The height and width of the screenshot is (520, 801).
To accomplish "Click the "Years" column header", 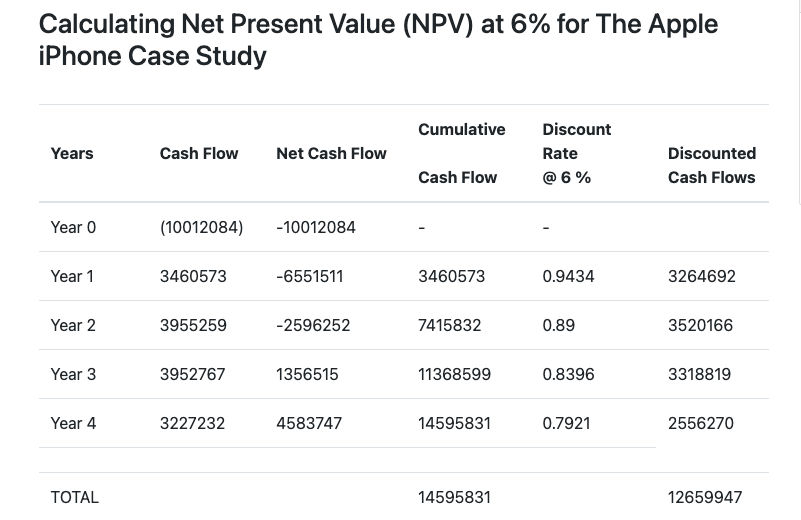I will tap(72, 153).
